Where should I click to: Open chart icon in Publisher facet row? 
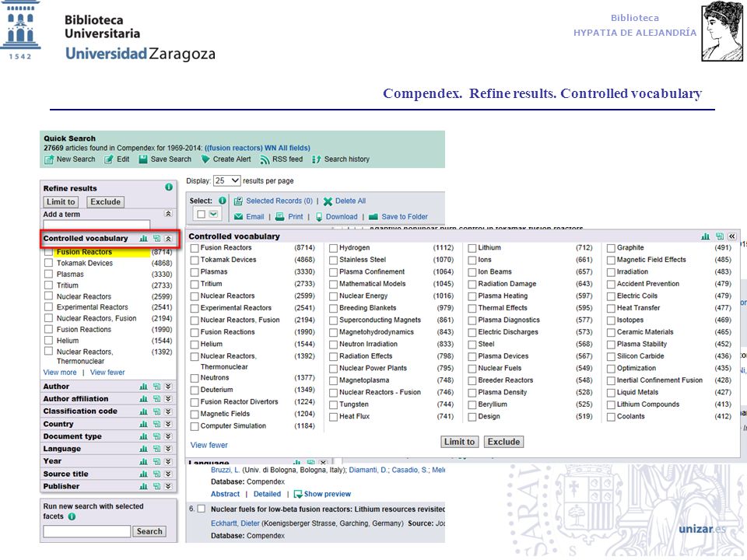coord(143,486)
